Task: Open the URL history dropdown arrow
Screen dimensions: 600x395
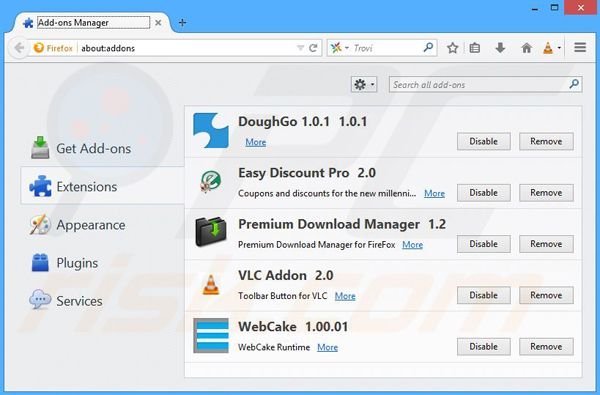Action: point(300,48)
